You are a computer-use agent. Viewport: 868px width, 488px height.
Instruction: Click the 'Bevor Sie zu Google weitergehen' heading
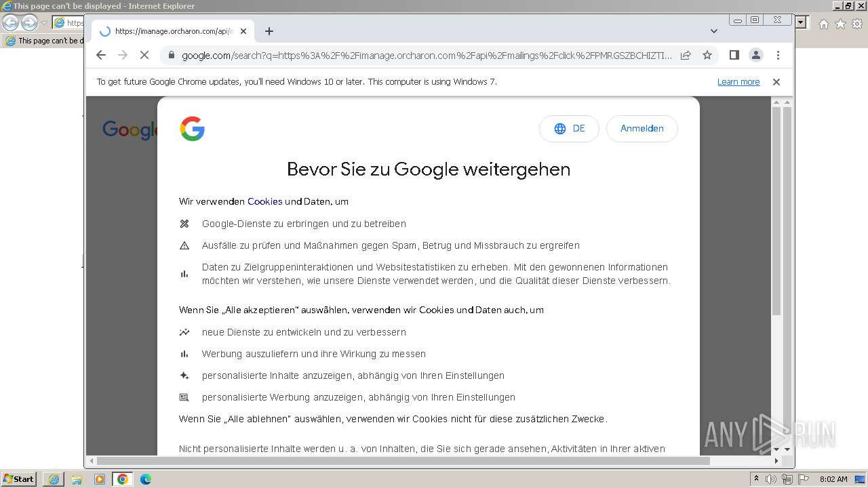[429, 169]
